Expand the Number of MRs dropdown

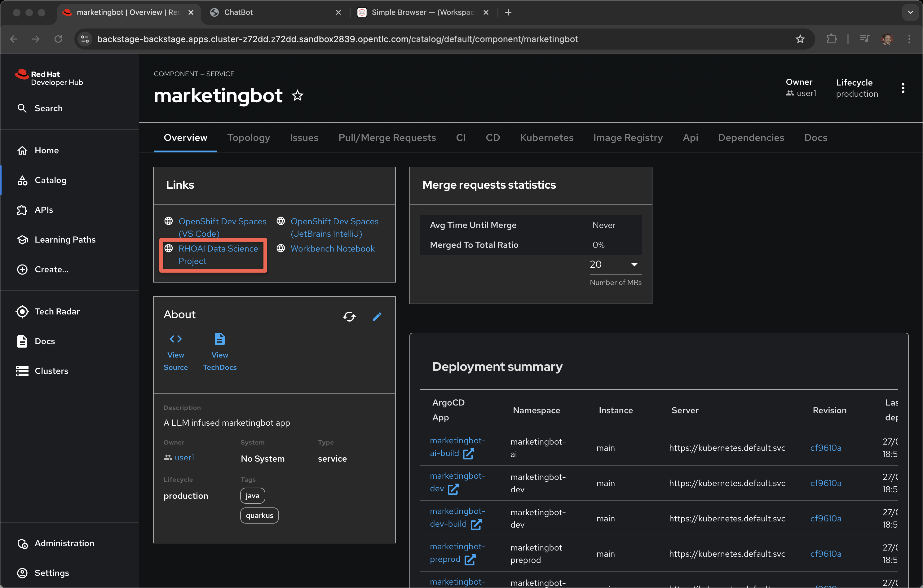[x=615, y=265]
